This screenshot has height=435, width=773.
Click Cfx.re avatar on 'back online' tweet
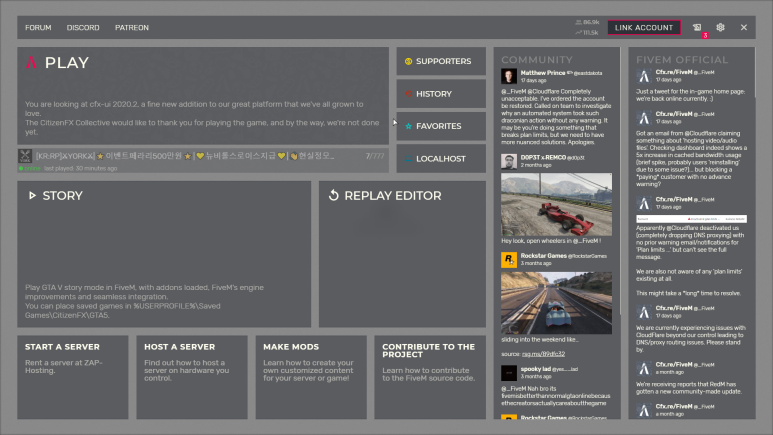[644, 76]
